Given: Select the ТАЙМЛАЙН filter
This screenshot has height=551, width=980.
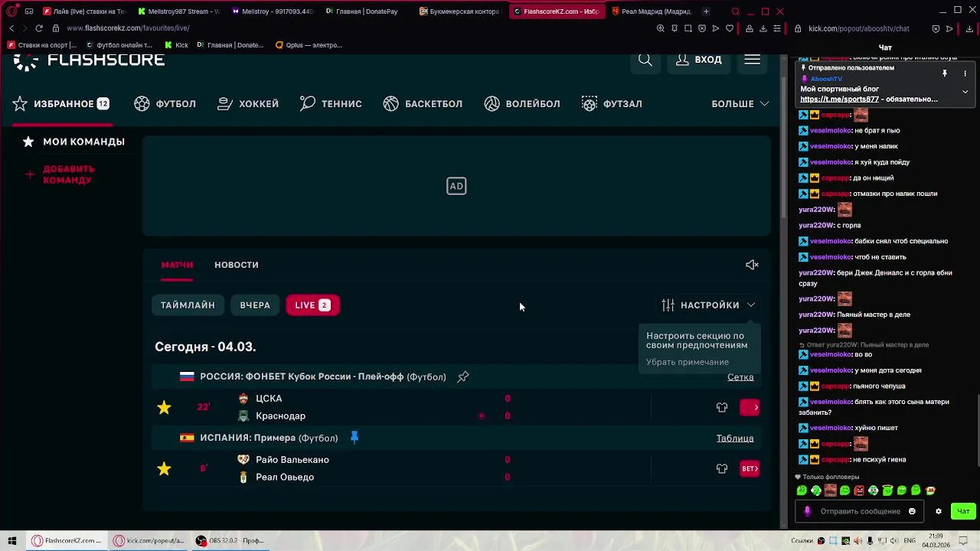Looking at the screenshot, I should pos(188,305).
